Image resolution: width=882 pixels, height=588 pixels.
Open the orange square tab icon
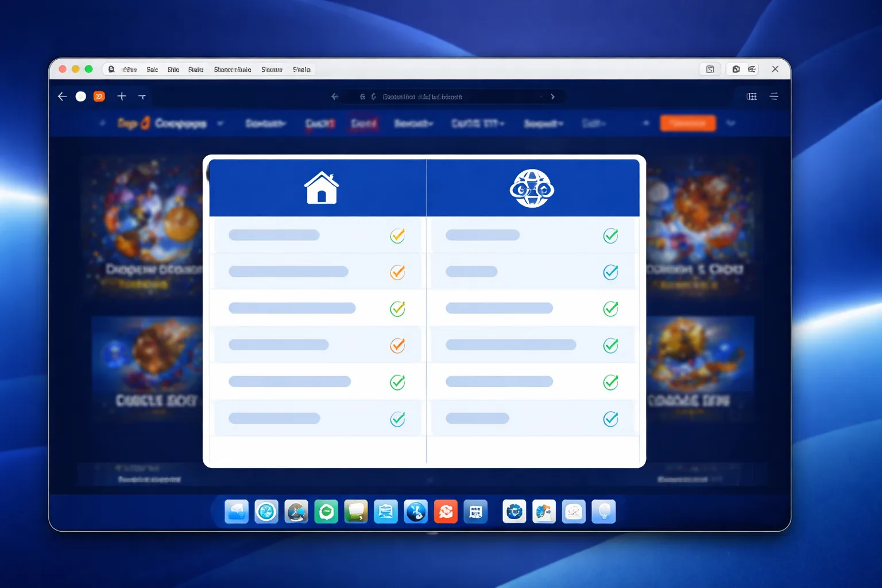[x=99, y=96]
